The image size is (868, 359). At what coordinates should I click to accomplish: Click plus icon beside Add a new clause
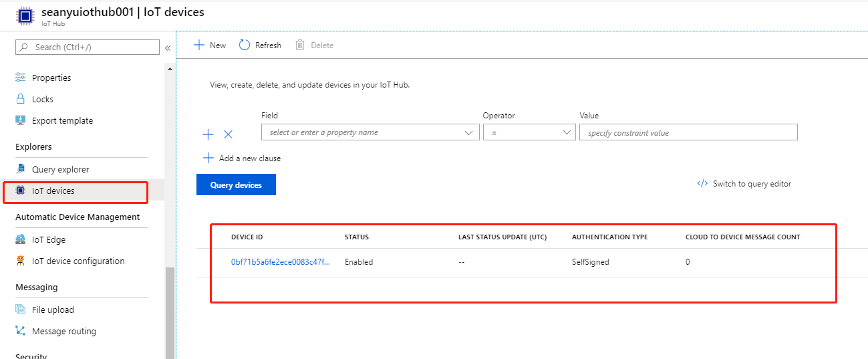208,158
